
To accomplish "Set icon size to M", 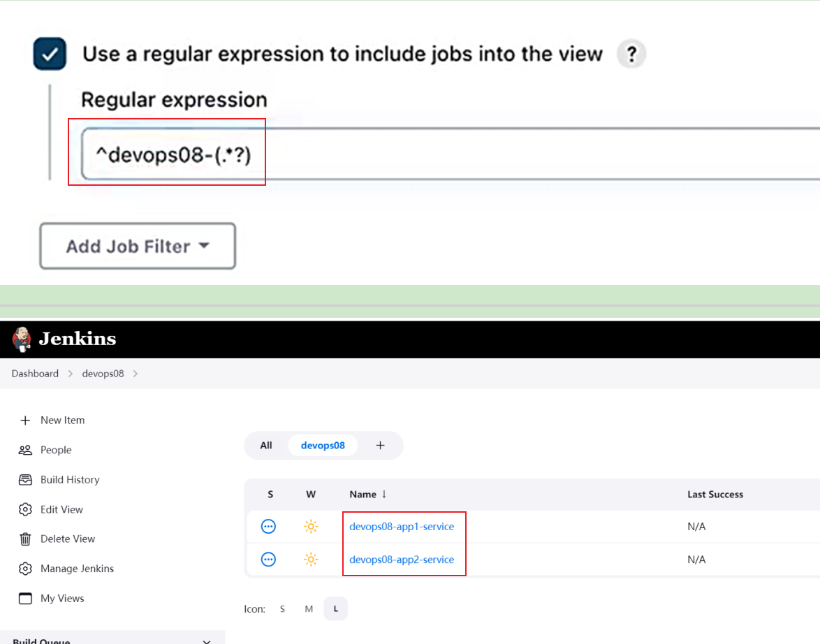I will (309, 609).
